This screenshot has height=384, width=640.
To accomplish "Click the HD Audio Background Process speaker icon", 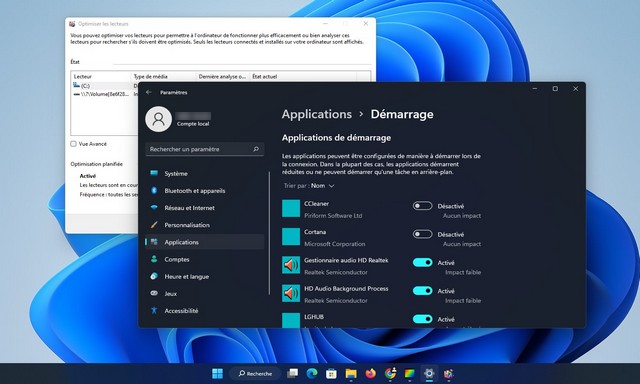I will click(x=291, y=293).
